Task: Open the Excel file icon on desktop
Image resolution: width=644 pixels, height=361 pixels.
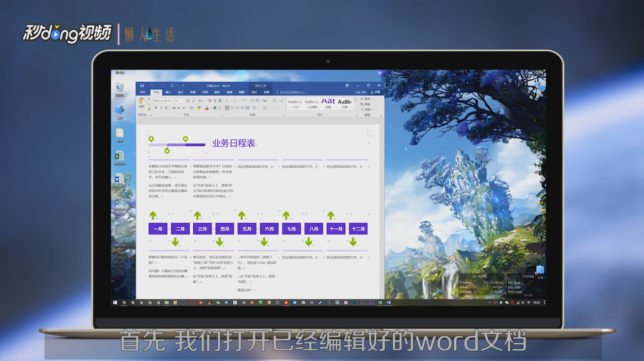Action: 120,158
